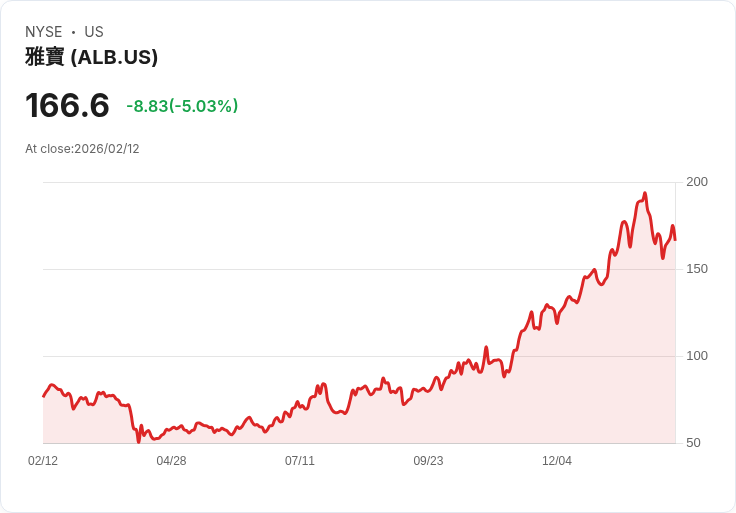Select the 02/12 date on x-axis
Screen dimensions: 736x513
43,461
